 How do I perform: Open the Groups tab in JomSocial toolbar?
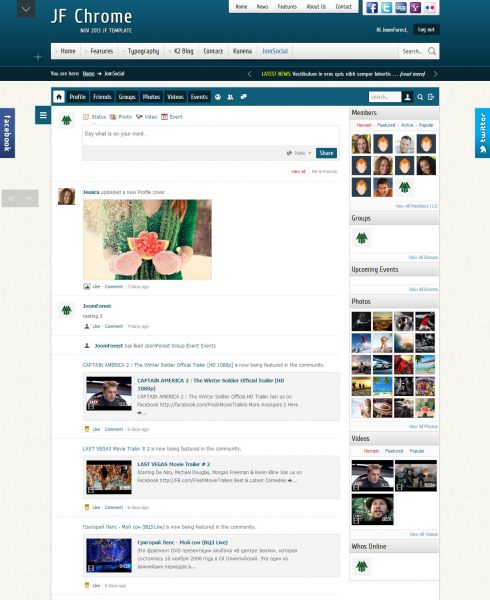coord(127,97)
